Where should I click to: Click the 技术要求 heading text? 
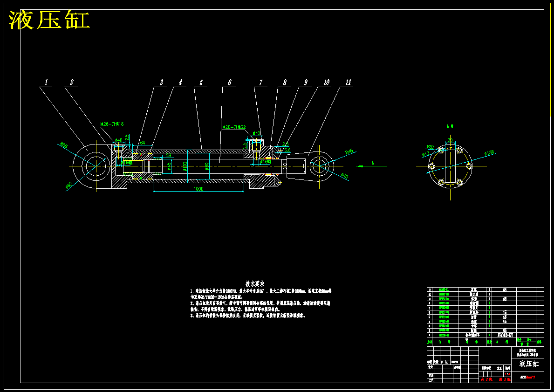[255, 283]
